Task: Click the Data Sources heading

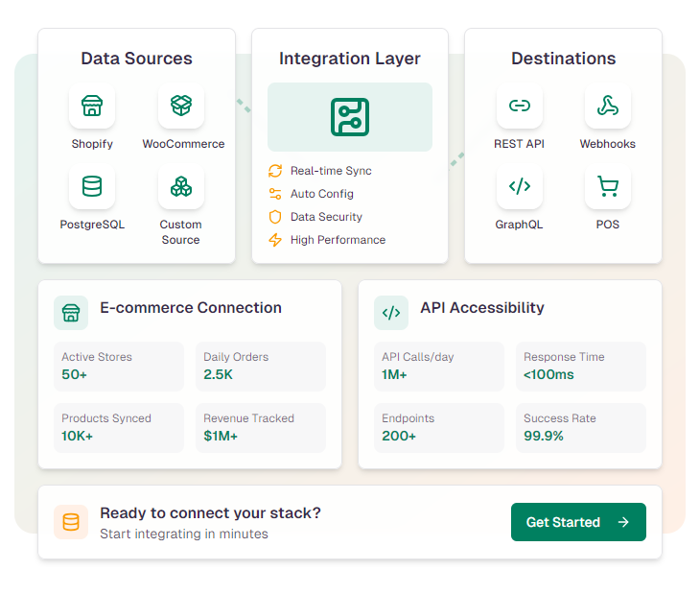Action: pyautogui.click(x=136, y=59)
